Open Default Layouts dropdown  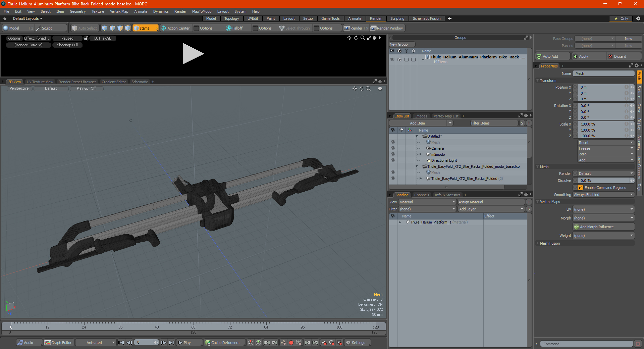point(28,18)
